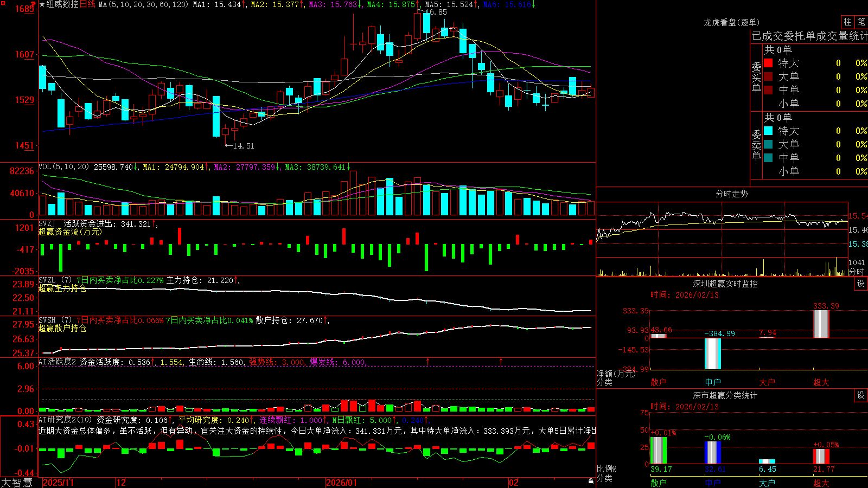868x488 pixels.
Task: Open 设 settings for 深圳超赢实时监控
Action: [x=861, y=284]
